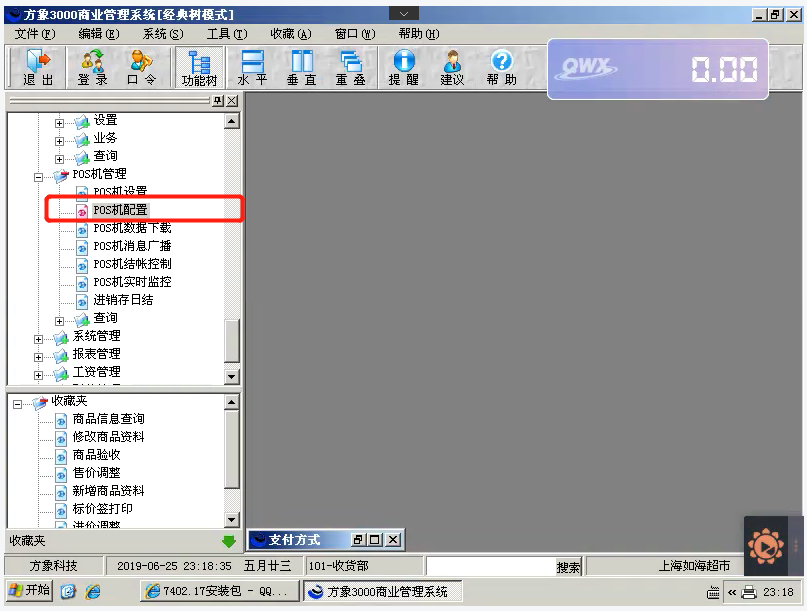This screenshot has width=807, height=611.
Task: Open 商品信息查询 in favorites
Action: point(109,419)
